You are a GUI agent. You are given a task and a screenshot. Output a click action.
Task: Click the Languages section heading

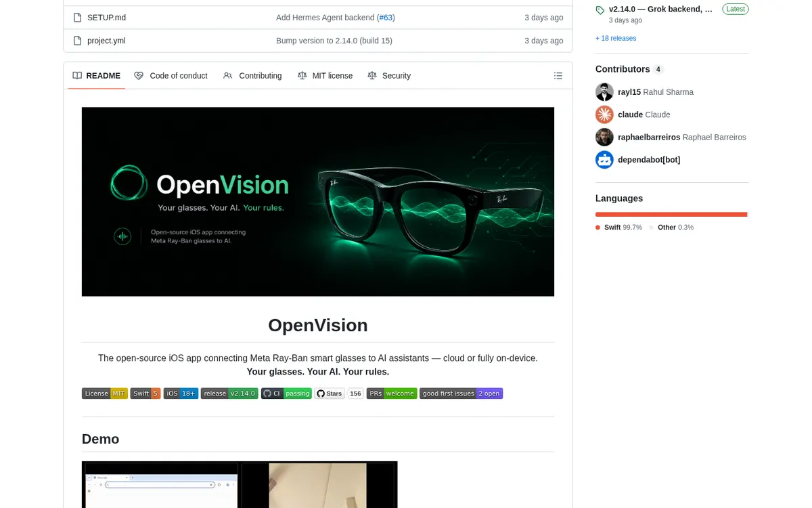pyautogui.click(x=619, y=198)
